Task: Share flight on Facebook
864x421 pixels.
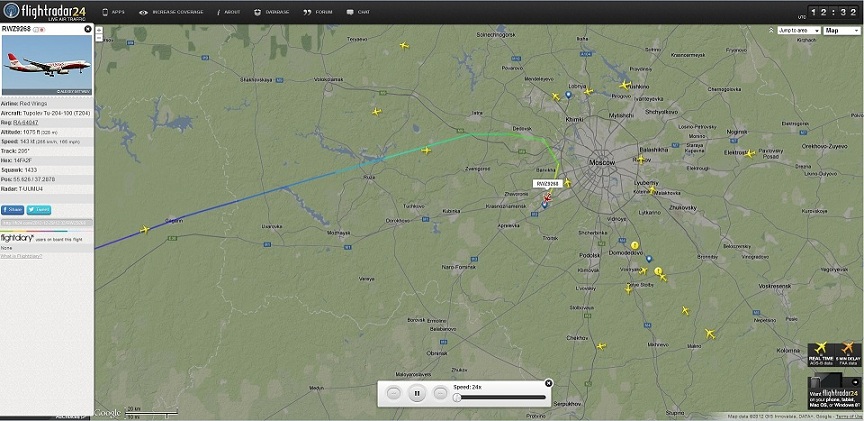Action: pyautogui.click(x=13, y=210)
